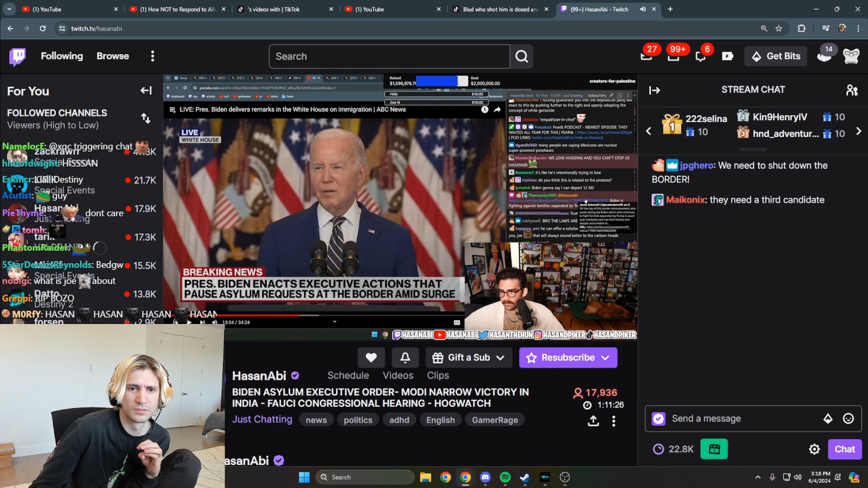Open the more options dots beside Browse
This screenshot has width=868, height=488.
click(x=152, y=56)
